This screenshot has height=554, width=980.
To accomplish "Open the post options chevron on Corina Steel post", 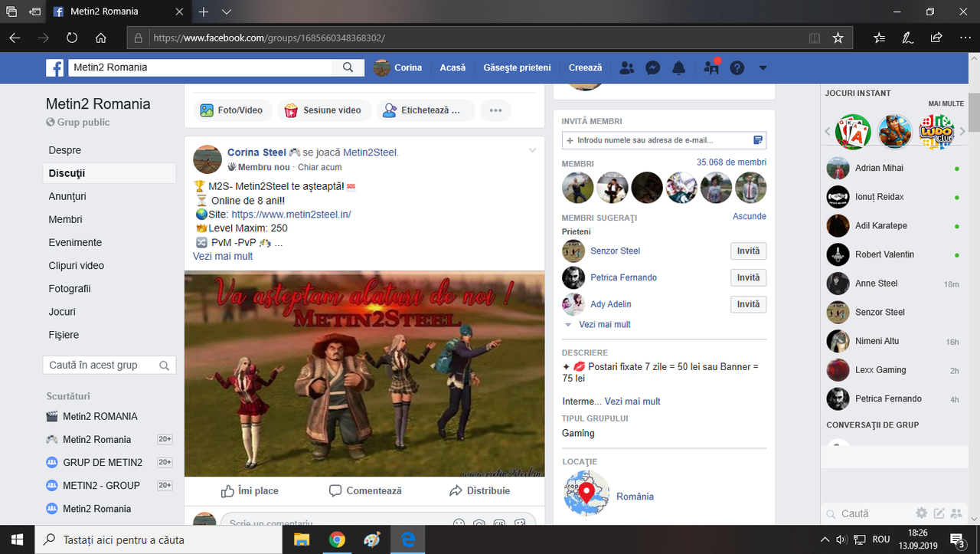I will pyautogui.click(x=533, y=150).
